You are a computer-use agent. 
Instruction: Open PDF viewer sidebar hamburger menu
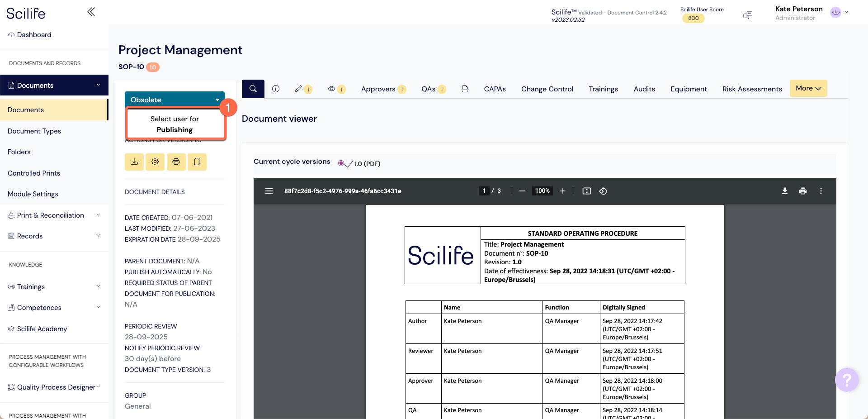point(269,191)
